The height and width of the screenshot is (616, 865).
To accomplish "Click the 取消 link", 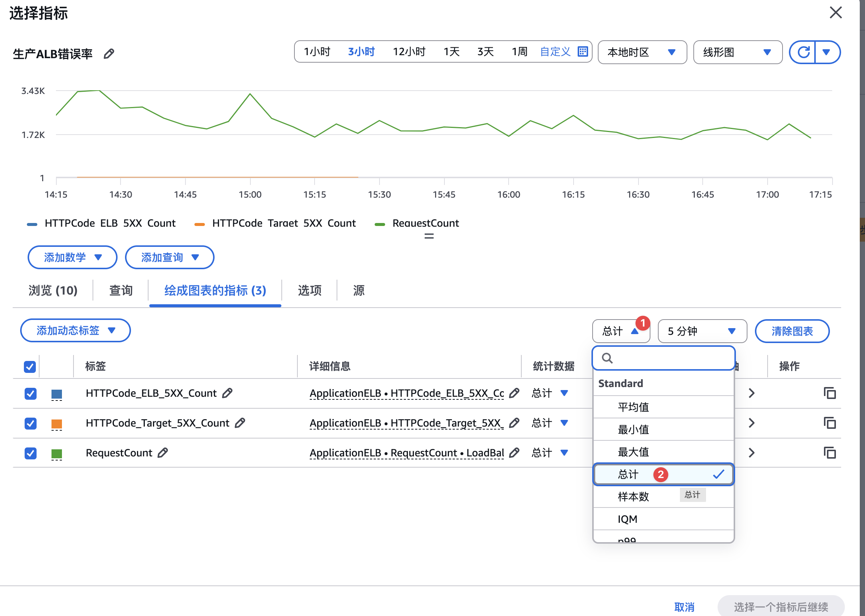I will click(684, 607).
